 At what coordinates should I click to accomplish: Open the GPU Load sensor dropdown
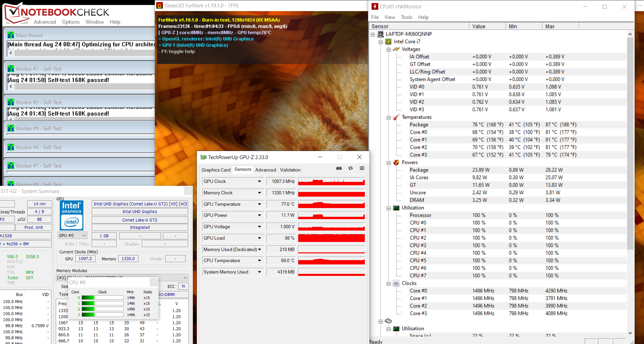pos(260,238)
